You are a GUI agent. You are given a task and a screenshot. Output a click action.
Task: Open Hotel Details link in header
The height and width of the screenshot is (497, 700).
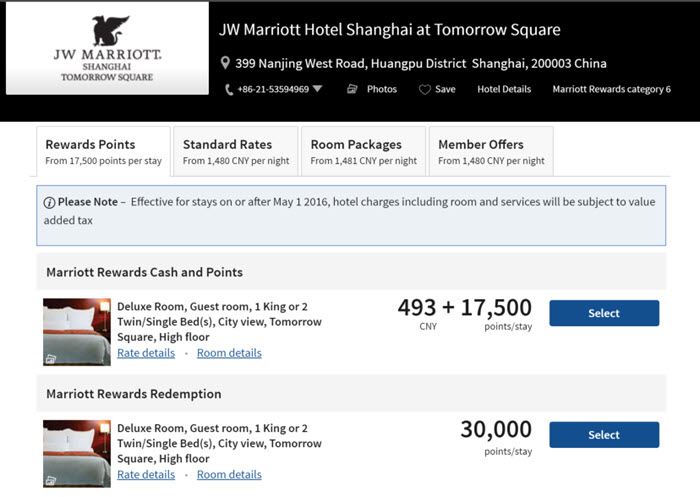tap(504, 89)
